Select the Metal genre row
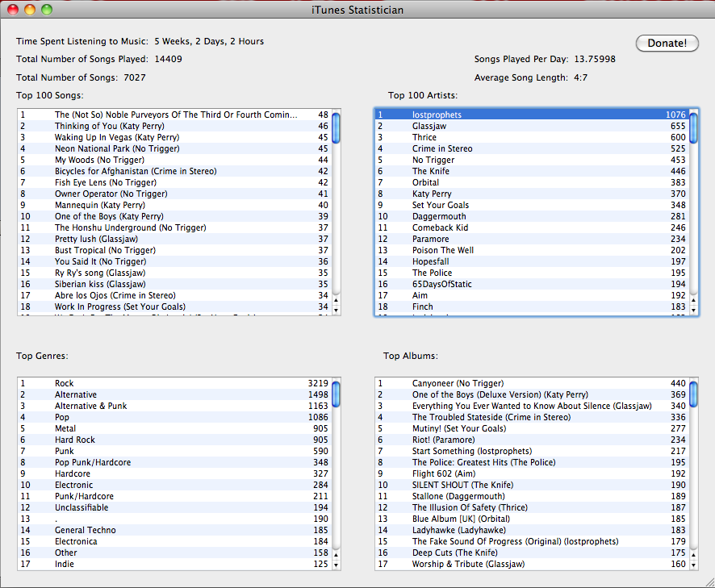This screenshot has height=588, width=715. (174, 428)
